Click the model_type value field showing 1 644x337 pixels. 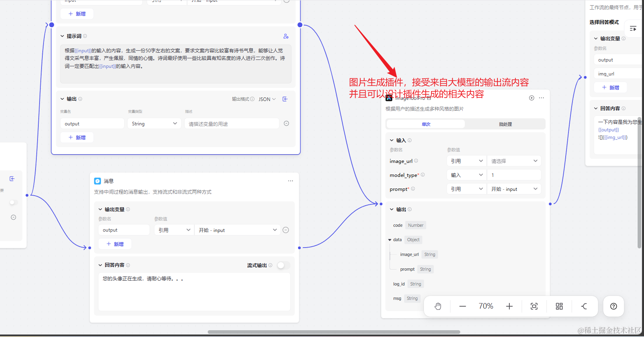pyautogui.click(x=514, y=175)
